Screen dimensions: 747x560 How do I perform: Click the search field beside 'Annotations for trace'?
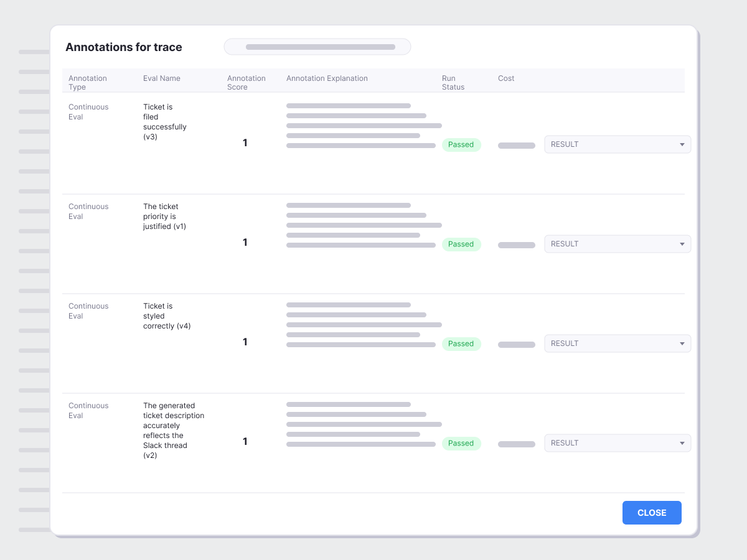coord(317,47)
